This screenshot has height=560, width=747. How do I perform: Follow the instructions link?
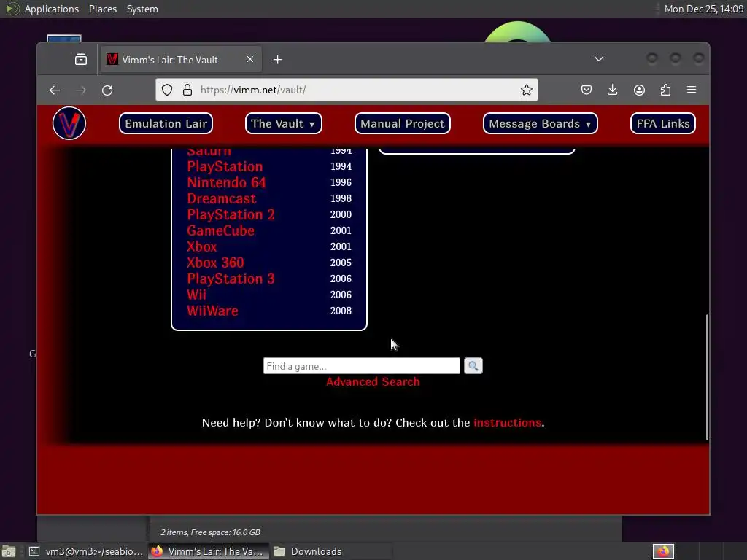tap(508, 422)
